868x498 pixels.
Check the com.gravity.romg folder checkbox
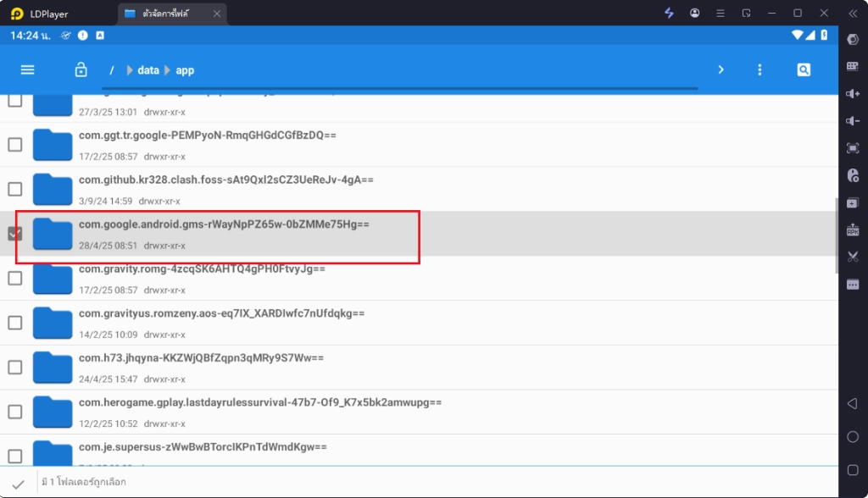pyautogui.click(x=15, y=279)
